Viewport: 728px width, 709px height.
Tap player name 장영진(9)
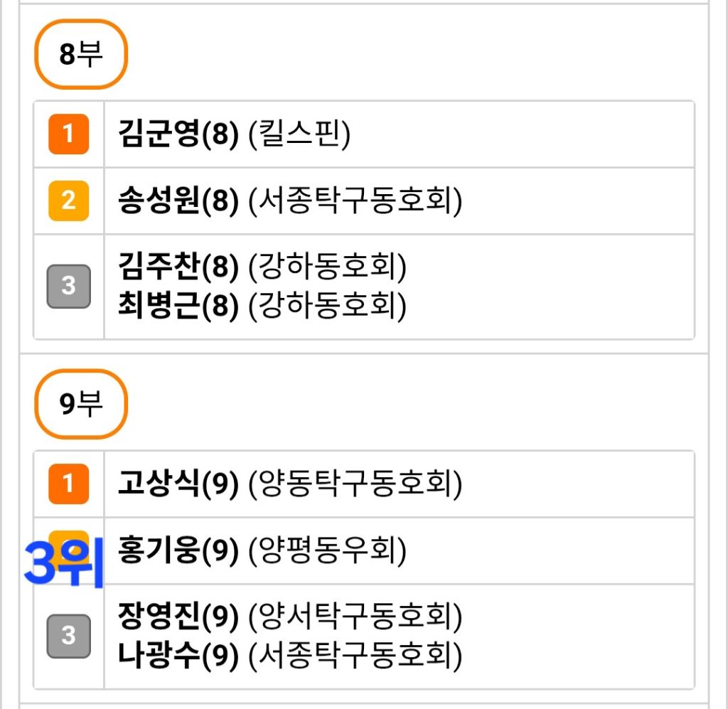[178, 617]
